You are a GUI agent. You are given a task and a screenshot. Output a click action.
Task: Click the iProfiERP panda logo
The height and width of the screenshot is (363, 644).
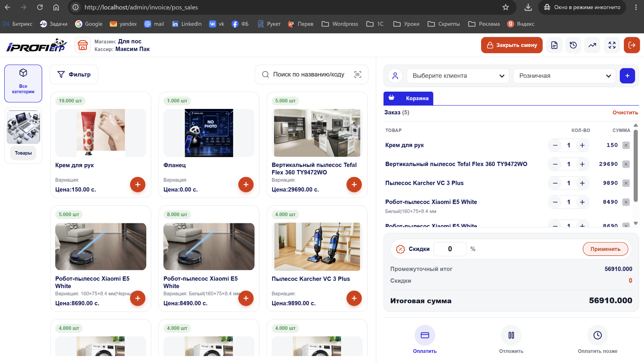click(37, 45)
